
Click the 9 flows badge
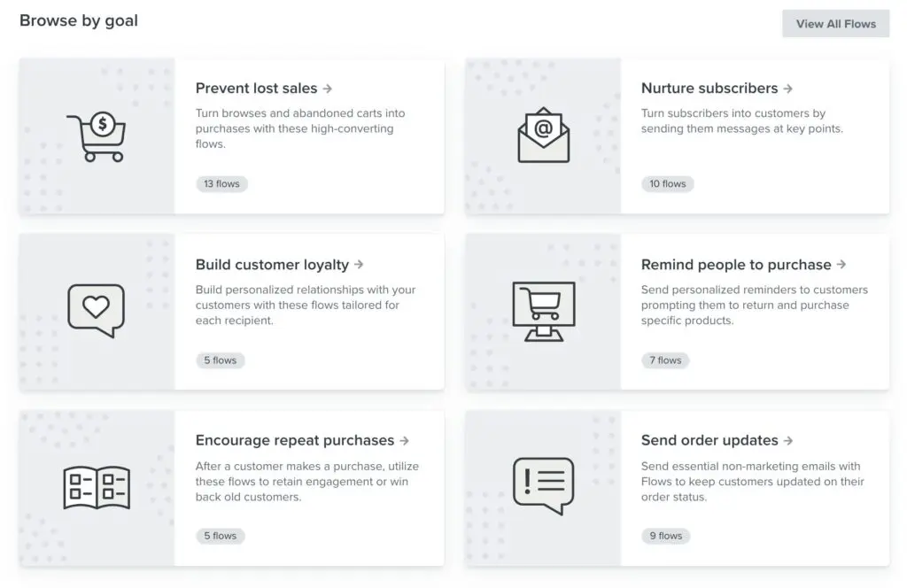[x=665, y=536]
